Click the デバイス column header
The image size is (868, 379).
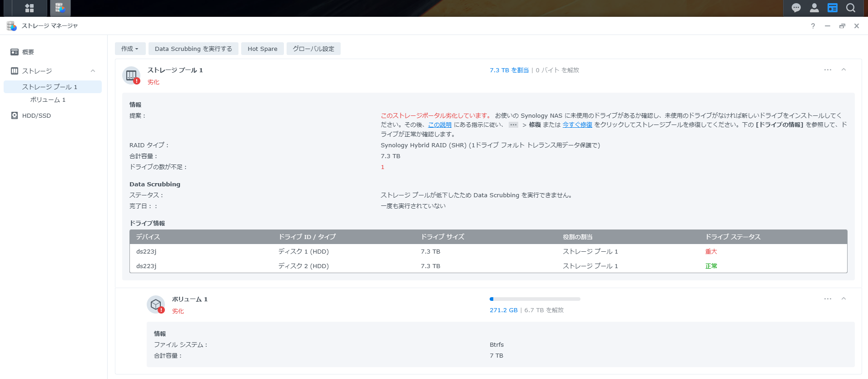pyautogui.click(x=148, y=237)
